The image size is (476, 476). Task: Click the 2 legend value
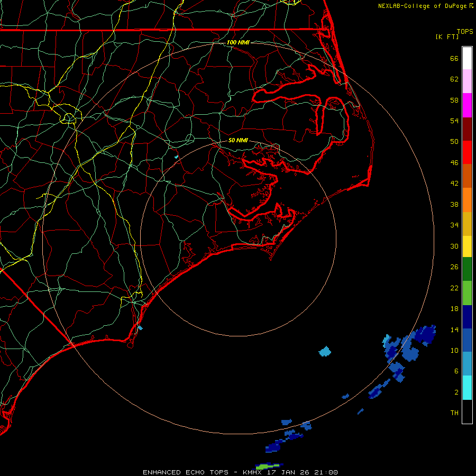(x=456, y=392)
